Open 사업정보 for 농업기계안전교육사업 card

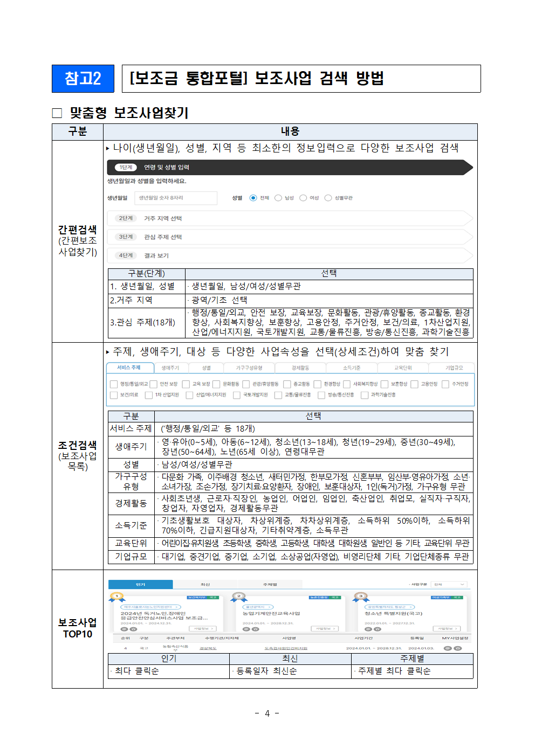tap(325, 628)
